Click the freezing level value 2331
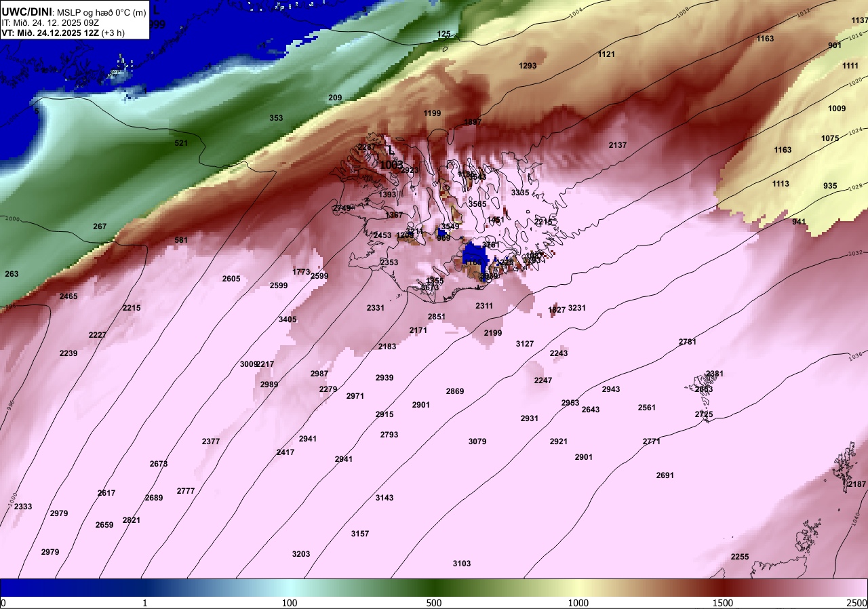 pyautogui.click(x=376, y=308)
